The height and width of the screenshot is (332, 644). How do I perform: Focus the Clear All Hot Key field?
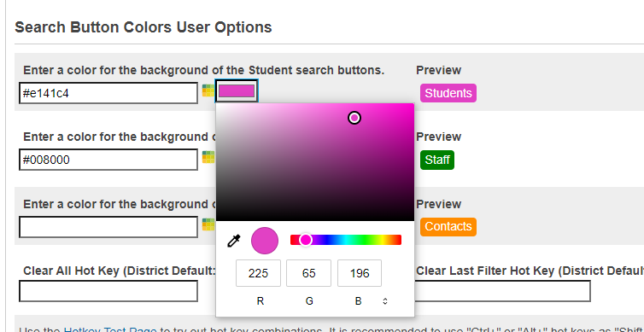click(108, 291)
